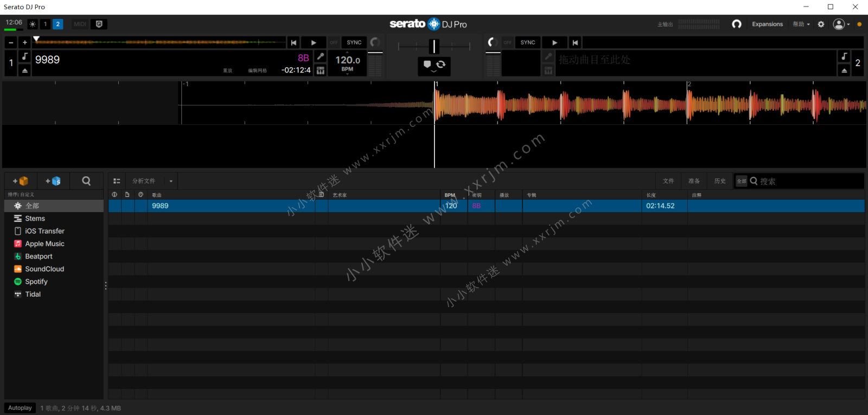Viewport: 868px width, 415px height.
Task: Click the 分析文件 analyze files button
Action: 144,181
